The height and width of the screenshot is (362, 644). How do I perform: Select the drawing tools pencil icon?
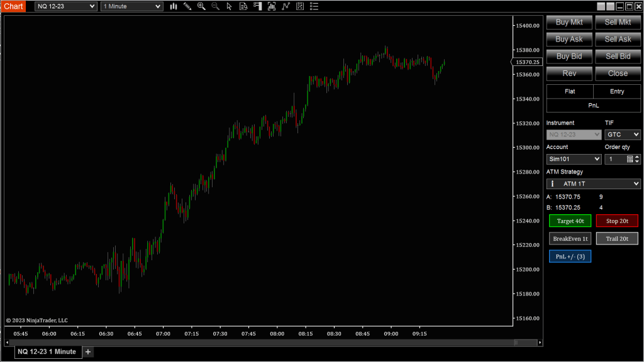tap(187, 6)
